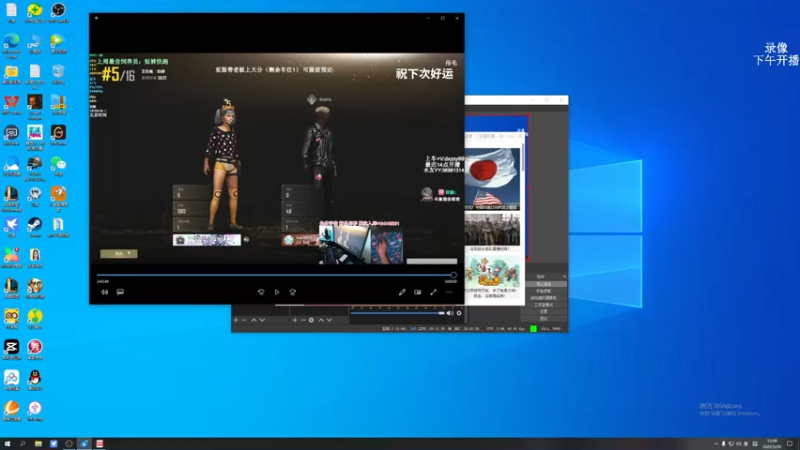Open the QQ penguin desktop shortcut
Viewport: 800px width, 450px height.
pos(35,380)
